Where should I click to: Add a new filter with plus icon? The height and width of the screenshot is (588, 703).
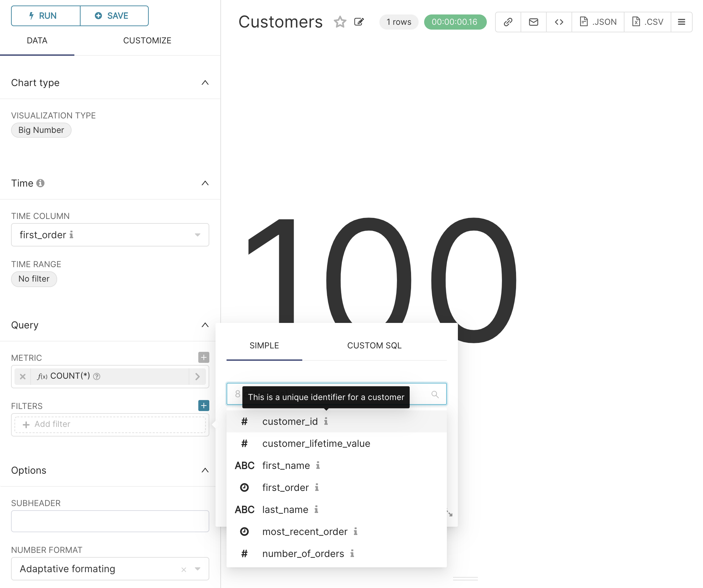tap(203, 406)
